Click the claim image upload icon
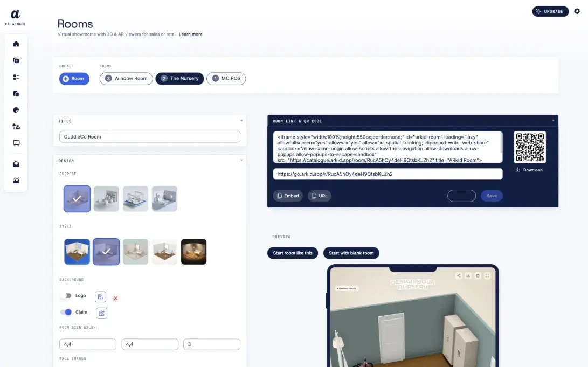 102,313
